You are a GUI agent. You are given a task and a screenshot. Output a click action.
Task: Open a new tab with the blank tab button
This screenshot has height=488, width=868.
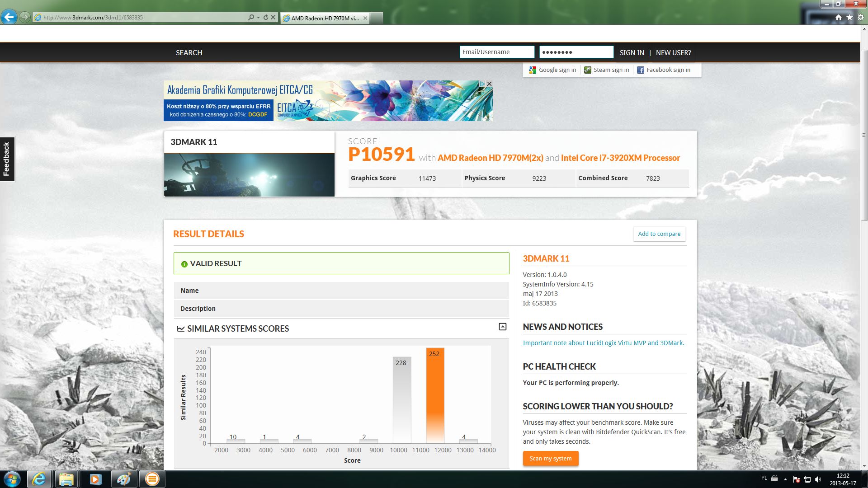(x=377, y=18)
